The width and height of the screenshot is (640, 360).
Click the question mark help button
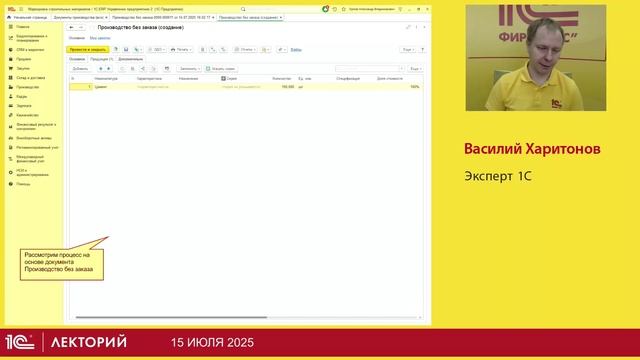pyautogui.click(x=422, y=49)
